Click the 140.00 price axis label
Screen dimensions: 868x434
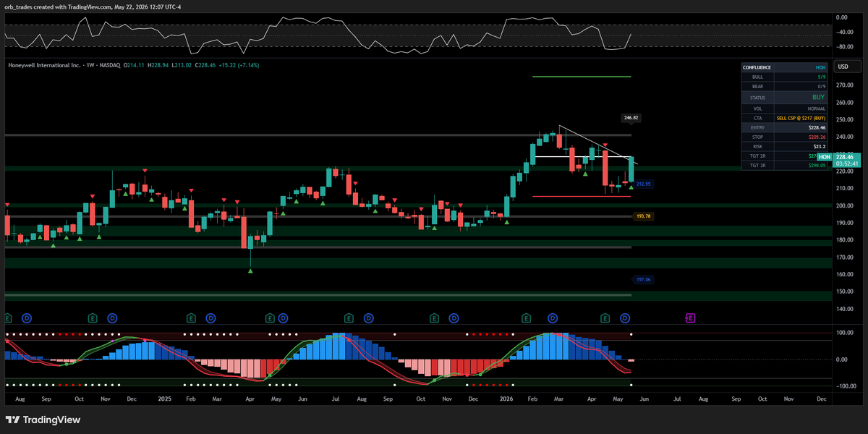coord(846,309)
